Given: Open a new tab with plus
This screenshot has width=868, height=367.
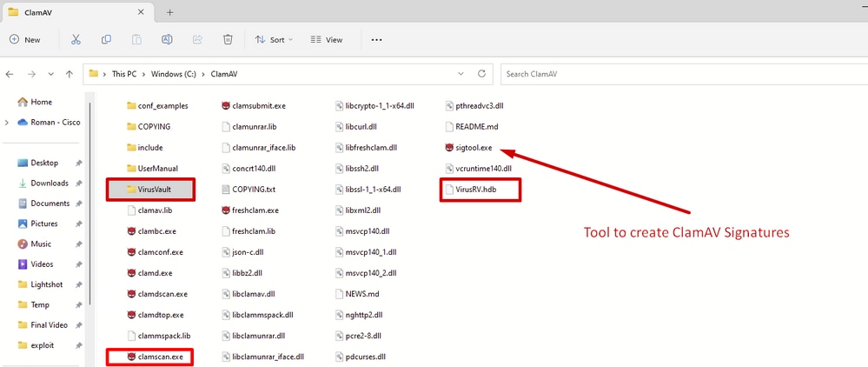Looking at the screenshot, I should tap(169, 12).
